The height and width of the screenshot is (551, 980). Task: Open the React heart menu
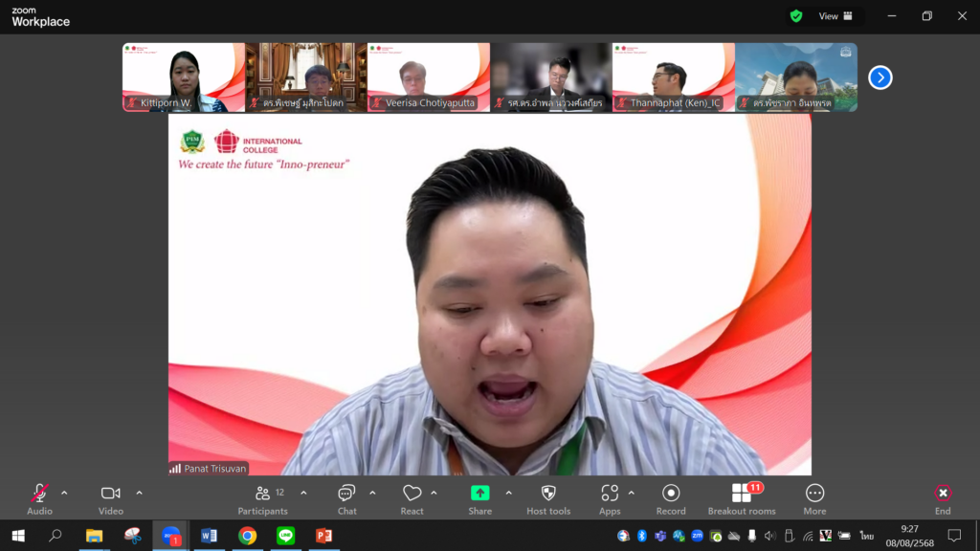click(412, 499)
